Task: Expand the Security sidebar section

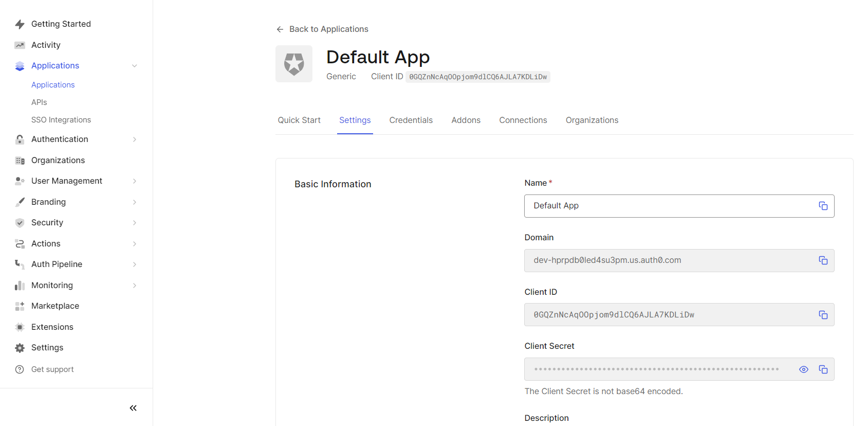Action: (134, 223)
